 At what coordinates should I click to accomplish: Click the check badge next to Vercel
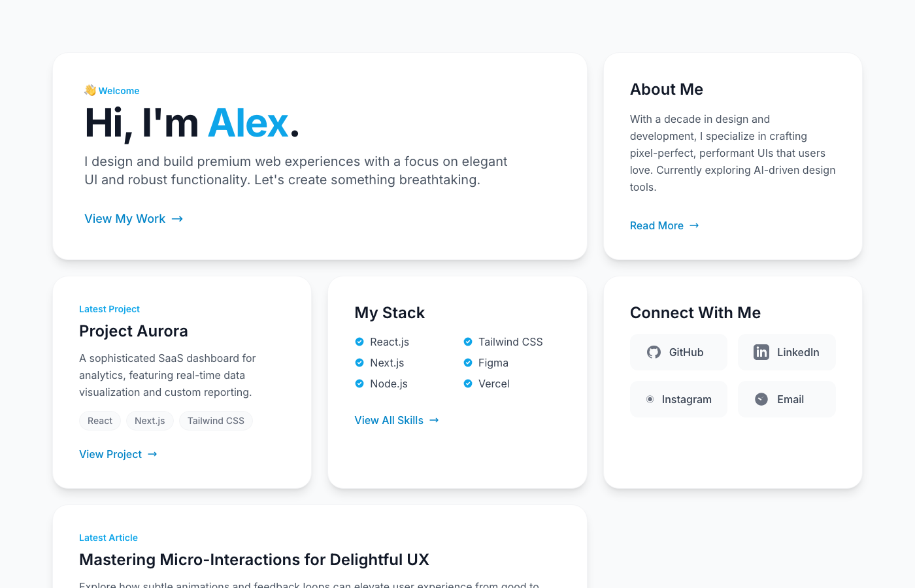[468, 384]
